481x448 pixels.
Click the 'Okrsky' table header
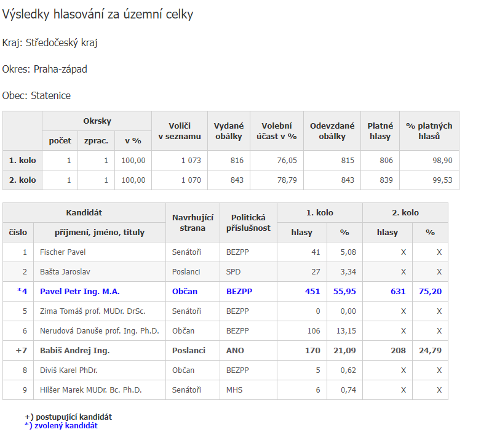(x=97, y=121)
